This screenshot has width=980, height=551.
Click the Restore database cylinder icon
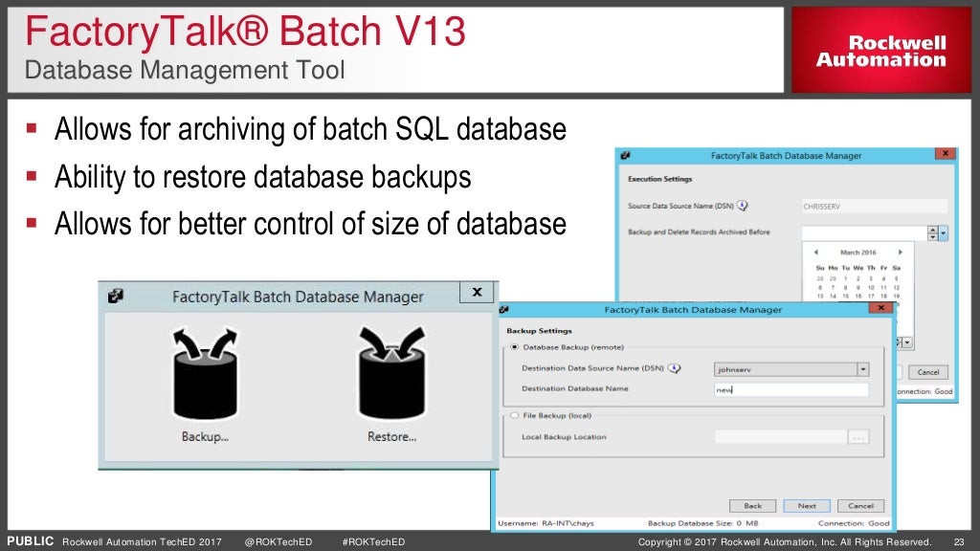tap(391, 373)
